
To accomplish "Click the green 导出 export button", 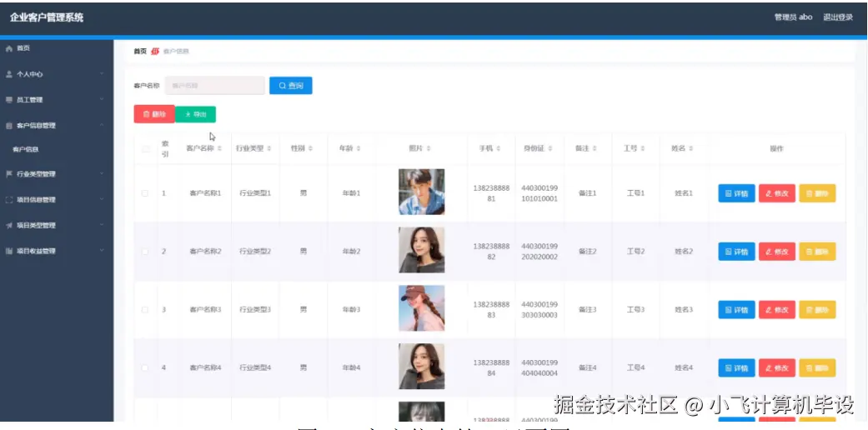I will [195, 114].
